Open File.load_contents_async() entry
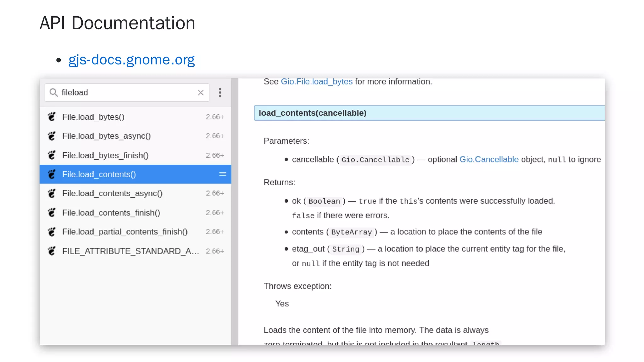Screen dimensions: 644x362 (x=112, y=193)
